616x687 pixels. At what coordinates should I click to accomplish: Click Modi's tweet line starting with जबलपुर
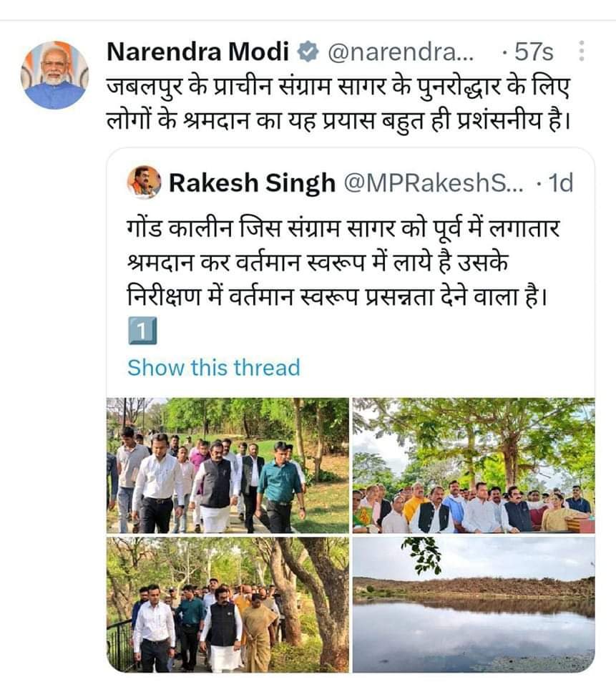340,87
